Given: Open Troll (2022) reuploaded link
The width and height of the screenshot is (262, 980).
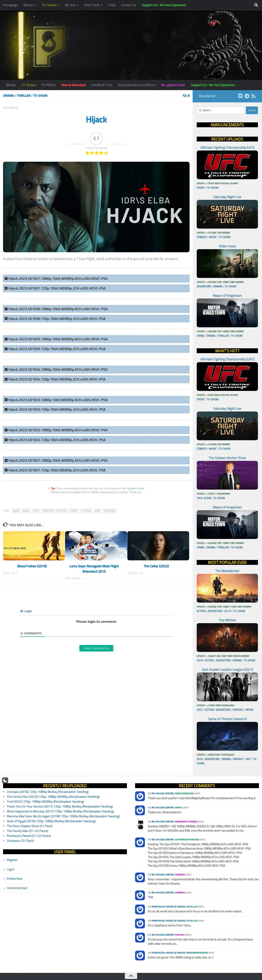Looking at the screenshot, I should pyautogui.click(x=45, y=802).
